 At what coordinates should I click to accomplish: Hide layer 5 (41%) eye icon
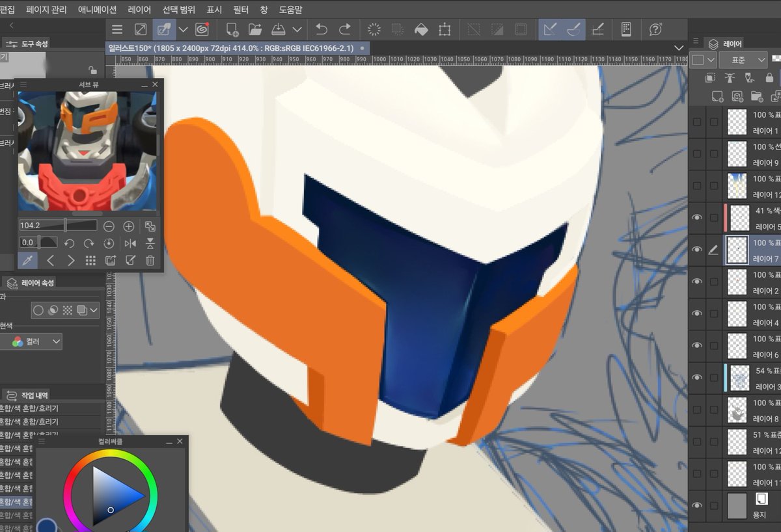697,218
